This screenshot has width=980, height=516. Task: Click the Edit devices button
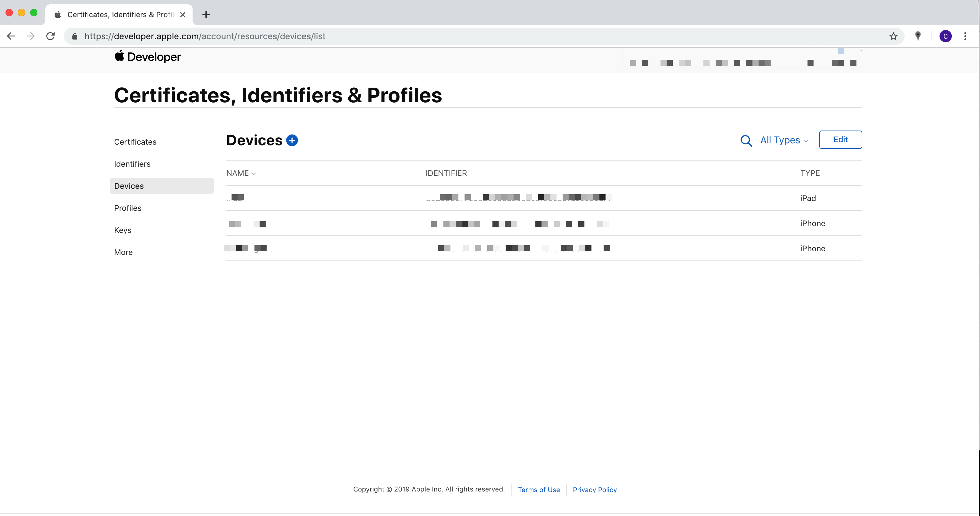tap(840, 139)
